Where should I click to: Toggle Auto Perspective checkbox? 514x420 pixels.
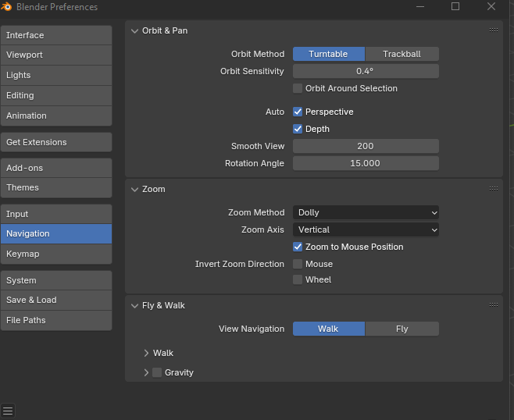298,112
